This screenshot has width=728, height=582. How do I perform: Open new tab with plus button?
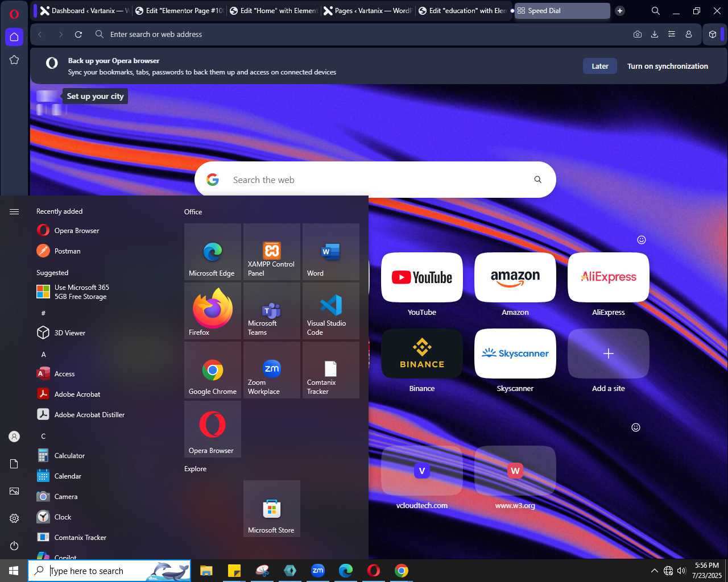pos(620,10)
